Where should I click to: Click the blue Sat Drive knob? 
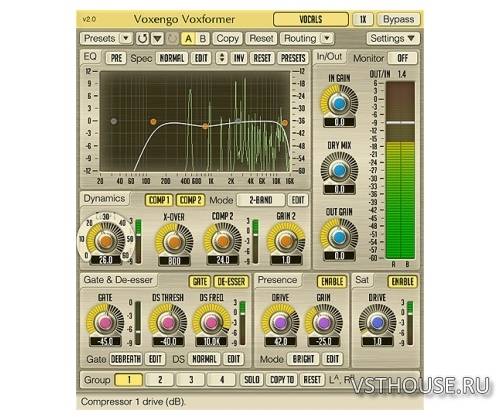tap(377, 323)
